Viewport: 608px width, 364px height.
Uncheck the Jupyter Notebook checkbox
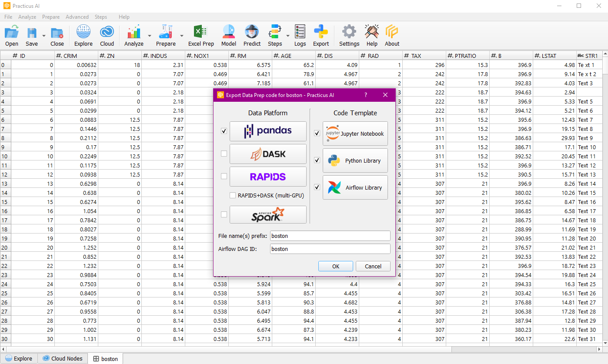tap(317, 133)
